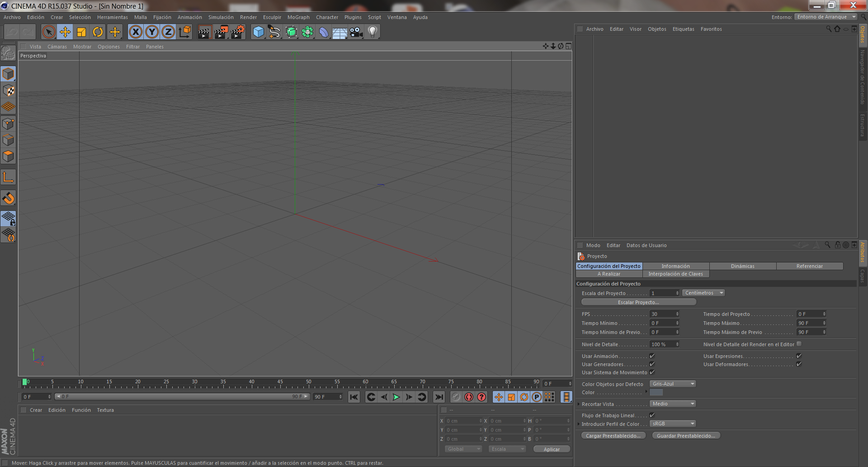Open the Render menu

tap(248, 17)
